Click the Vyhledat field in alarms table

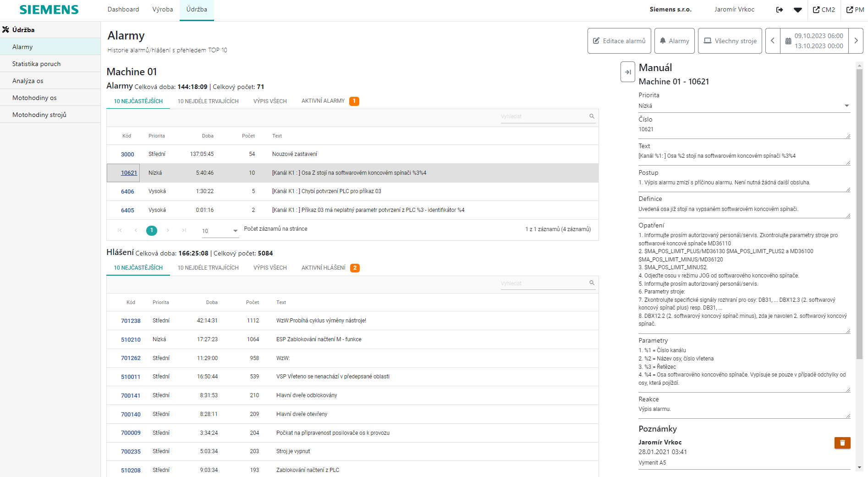[x=543, y=116]
